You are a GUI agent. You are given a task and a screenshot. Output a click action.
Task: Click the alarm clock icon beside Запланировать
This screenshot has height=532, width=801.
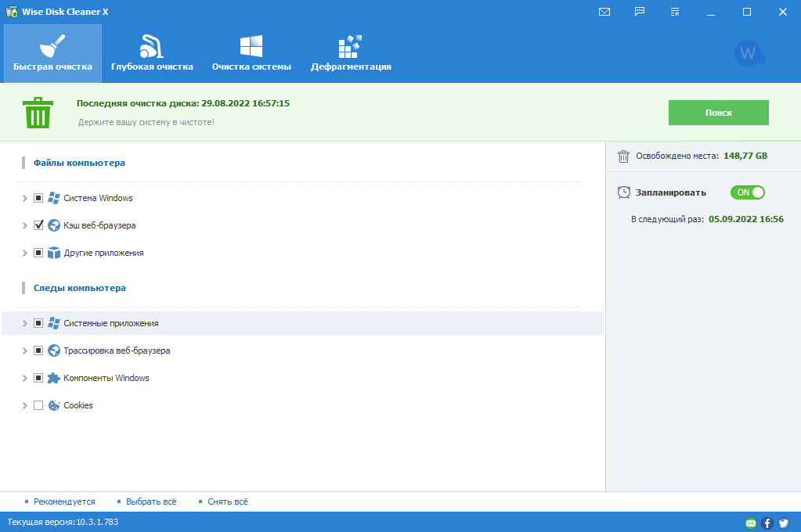tap(624, 192)
